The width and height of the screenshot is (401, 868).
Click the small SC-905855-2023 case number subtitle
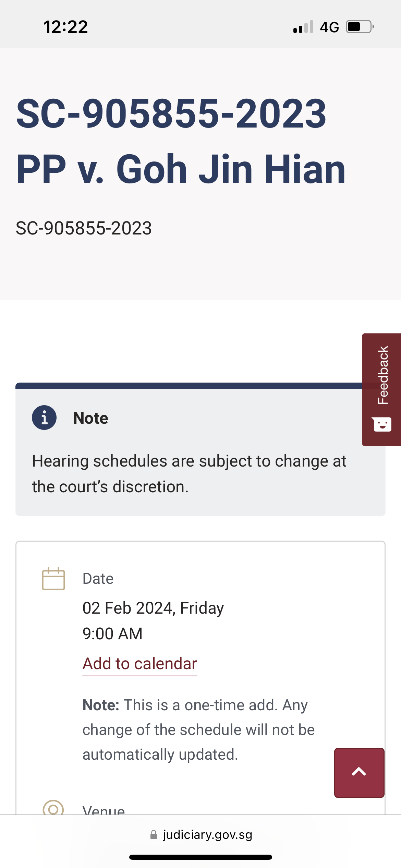click(x=84, y=228)
